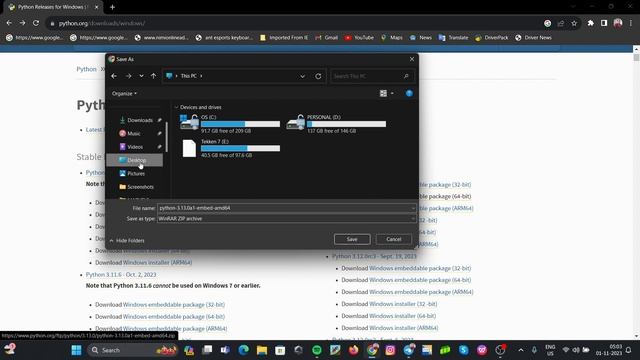
Task: Click the File name field
Action: [286, 208]
